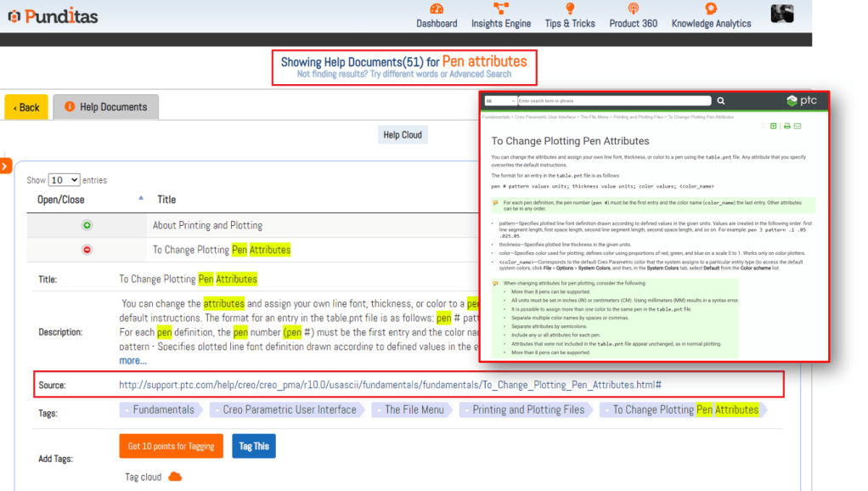Open the support.ptc.com source link
Image resolution: width=868 pixels, height=491 pixels.
click(x=390, y=385)
